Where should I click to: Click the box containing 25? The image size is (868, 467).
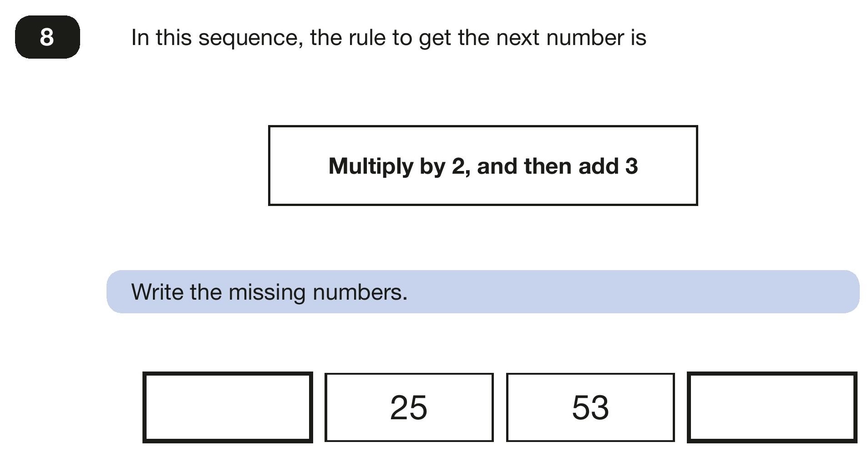[x=409, y=407]
